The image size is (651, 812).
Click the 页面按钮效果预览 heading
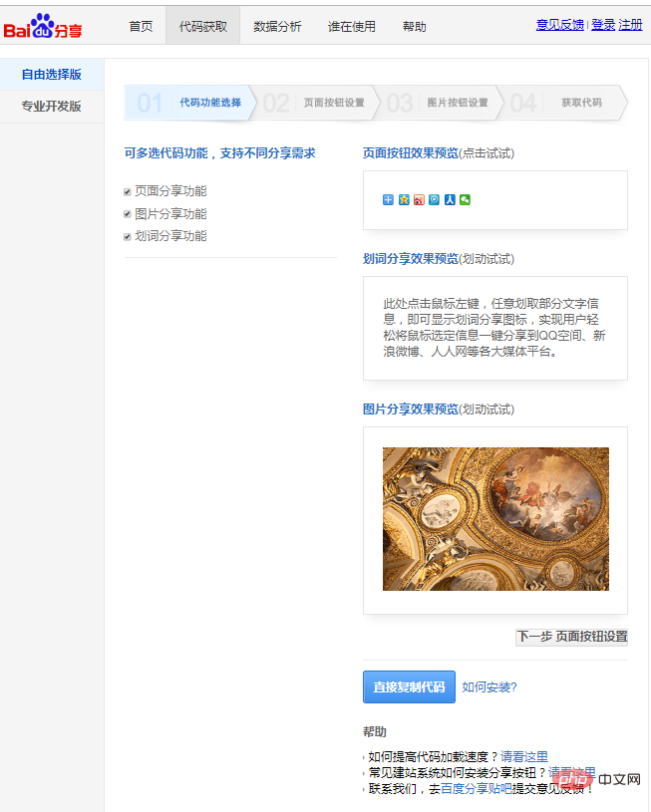[x=411, y=153]
